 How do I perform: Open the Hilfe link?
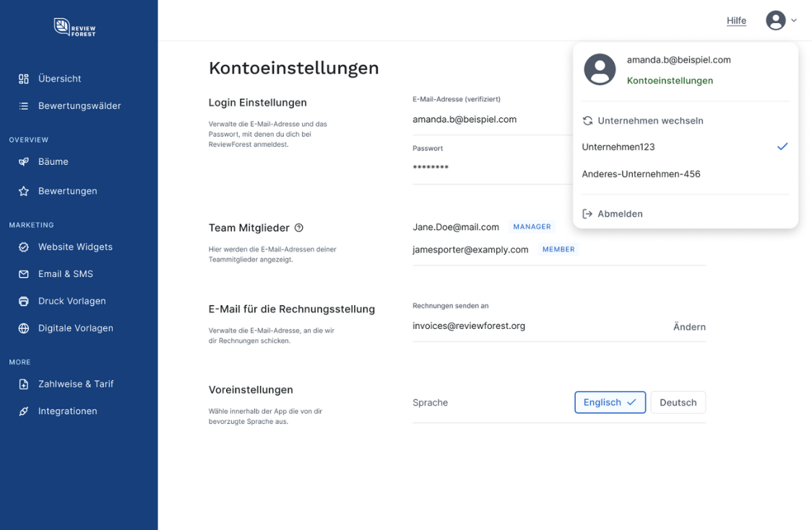[736, 21]
